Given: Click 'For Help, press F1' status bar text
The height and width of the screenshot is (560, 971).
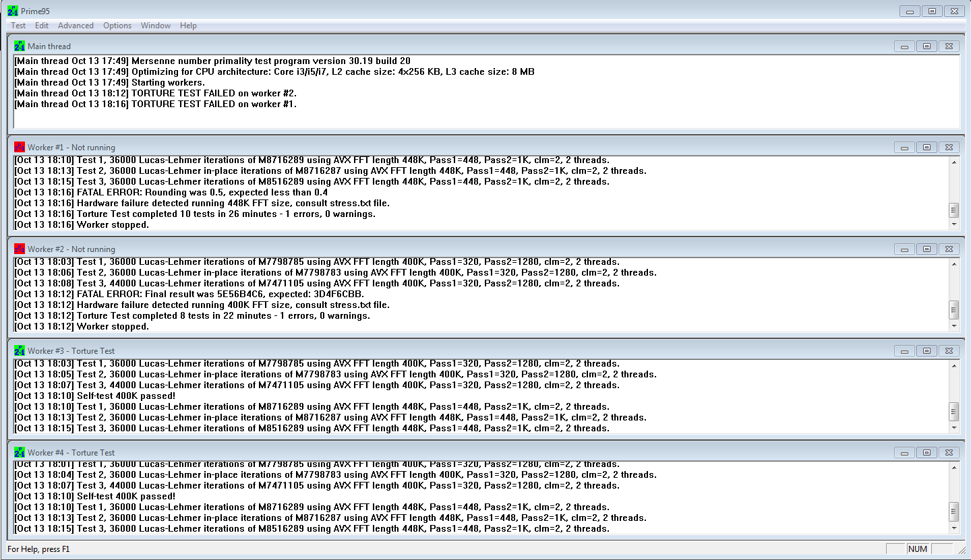Looking at the screenshot, I should coord(38,549).
